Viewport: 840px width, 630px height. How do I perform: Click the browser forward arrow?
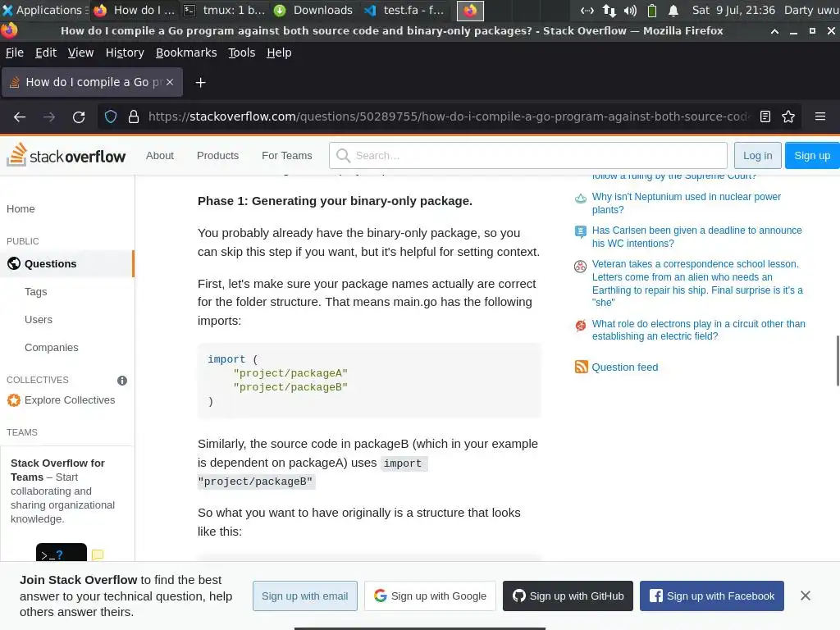click(49, 116)
